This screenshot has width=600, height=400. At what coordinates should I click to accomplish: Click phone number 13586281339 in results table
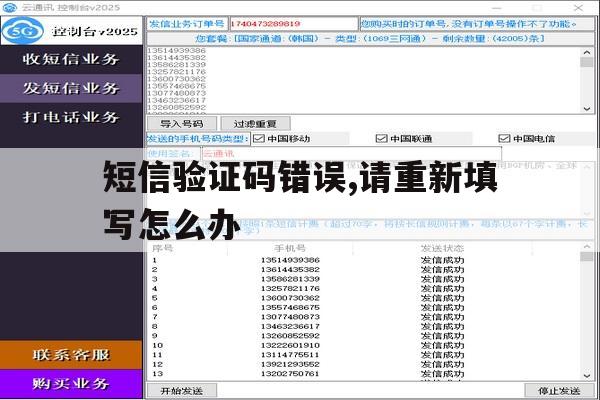click(290, 279)
